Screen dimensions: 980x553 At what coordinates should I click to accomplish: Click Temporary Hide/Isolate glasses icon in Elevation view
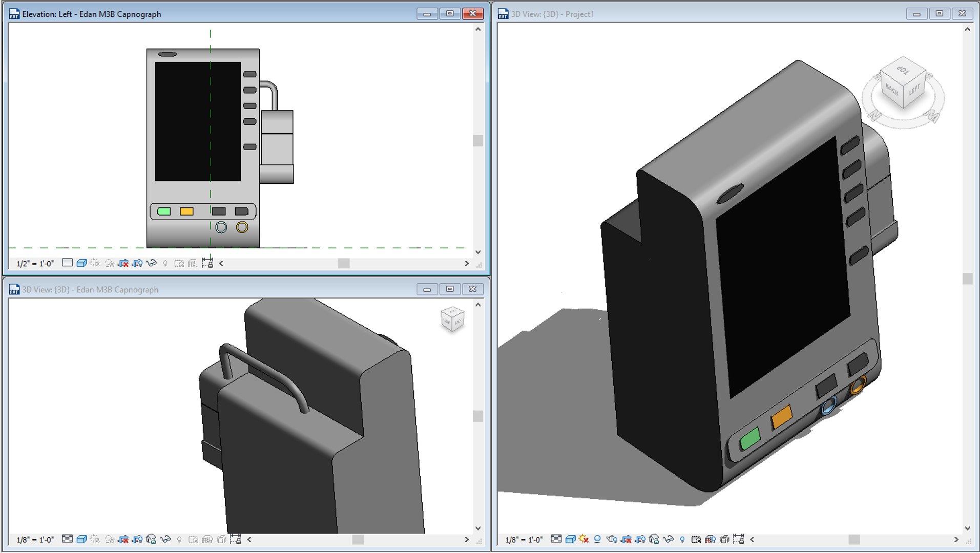[151, 263]
